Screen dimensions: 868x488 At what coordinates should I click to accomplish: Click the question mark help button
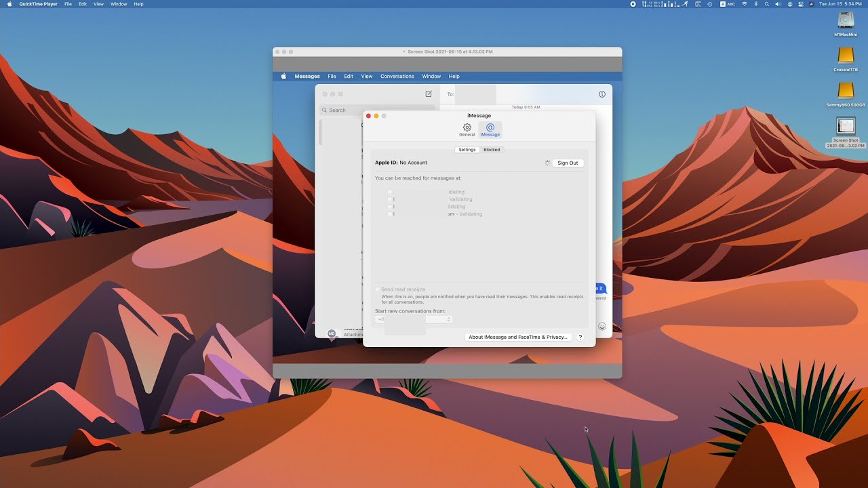pos(580,337)
